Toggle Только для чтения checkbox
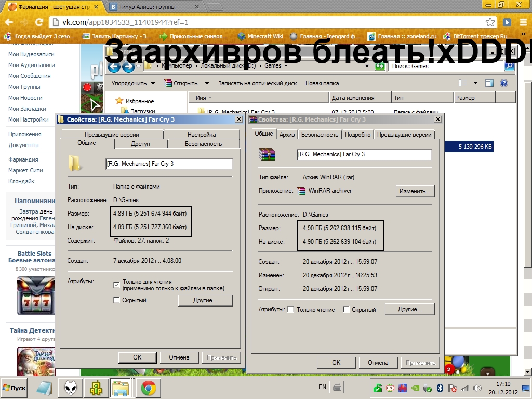Viewport: 532px width, 399px height. coord(116,285)
